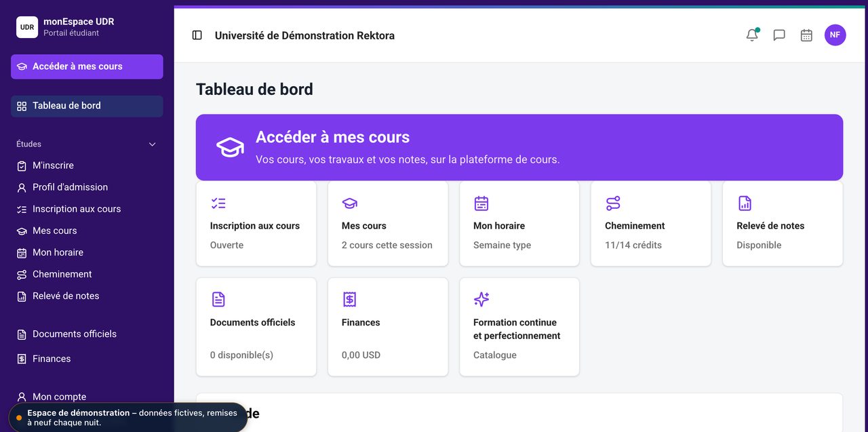Click the graduation cap icon on Mes cours card
868x432 pixels.
(x=350, y=203)
